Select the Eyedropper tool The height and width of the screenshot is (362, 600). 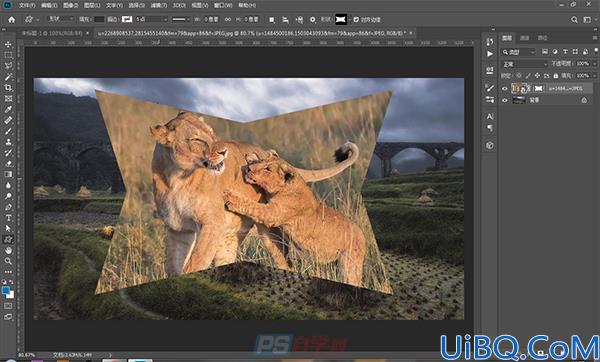[8, 109]
